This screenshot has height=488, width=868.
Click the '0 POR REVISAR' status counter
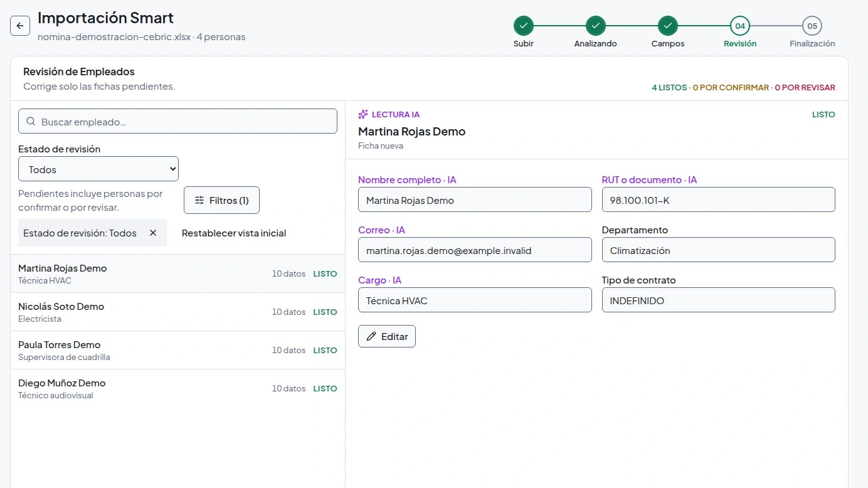click(805, 87)
